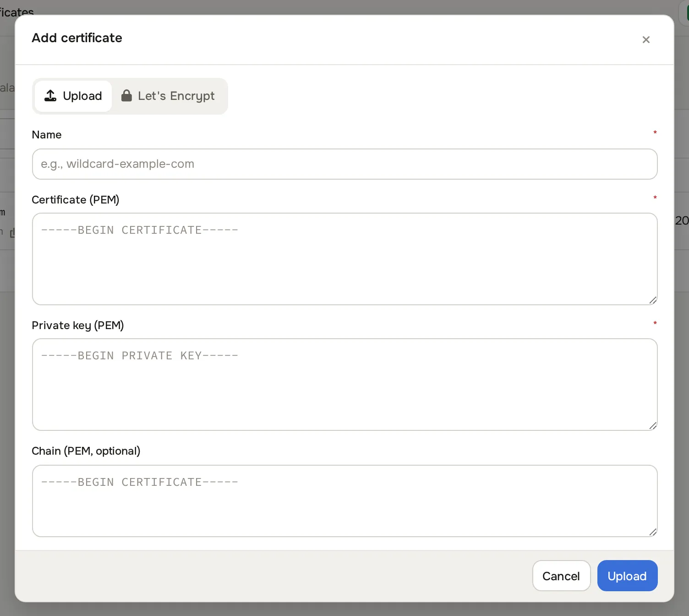
Task: Click the Private key (PEM) label
Action: [x=78, y=325]
